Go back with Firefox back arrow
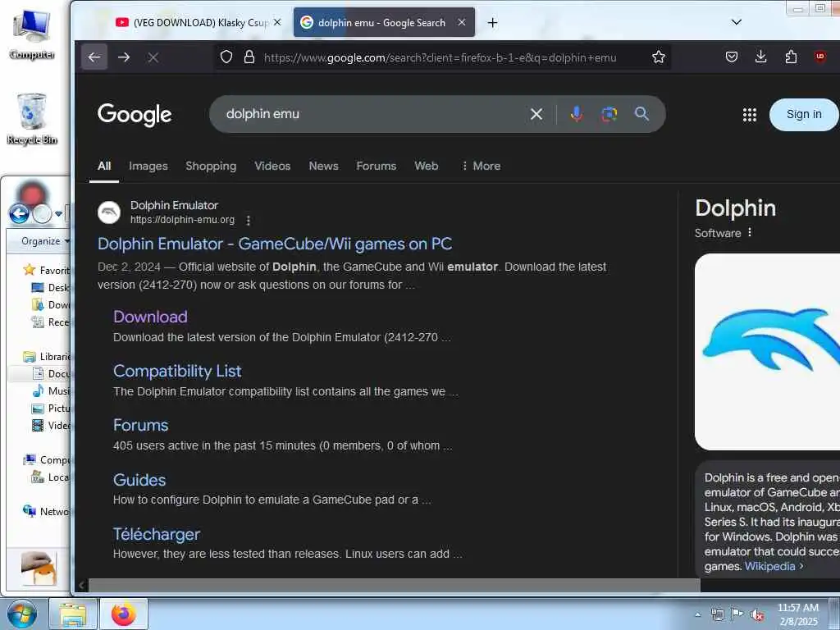Screen dimensions: 840x630 [x=94, y=57]
